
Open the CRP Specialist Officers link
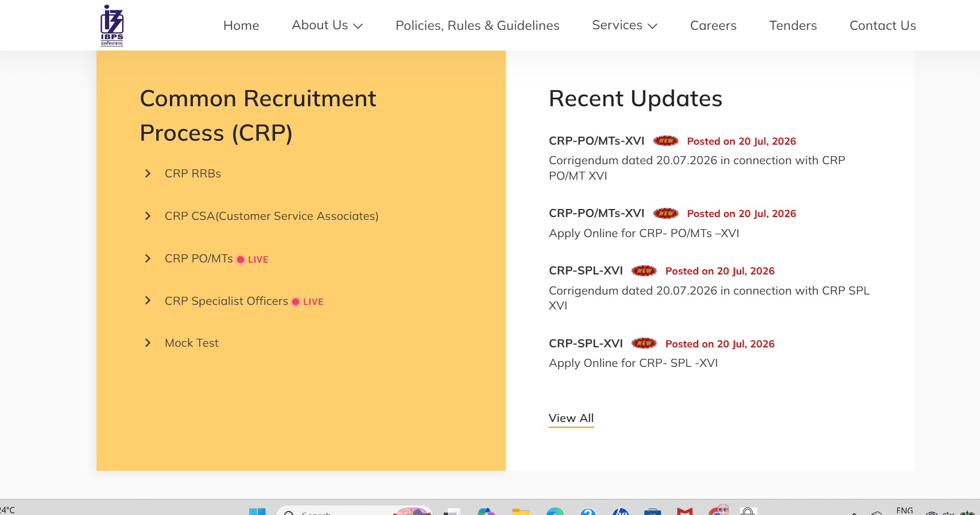click(x=226, y=301)
